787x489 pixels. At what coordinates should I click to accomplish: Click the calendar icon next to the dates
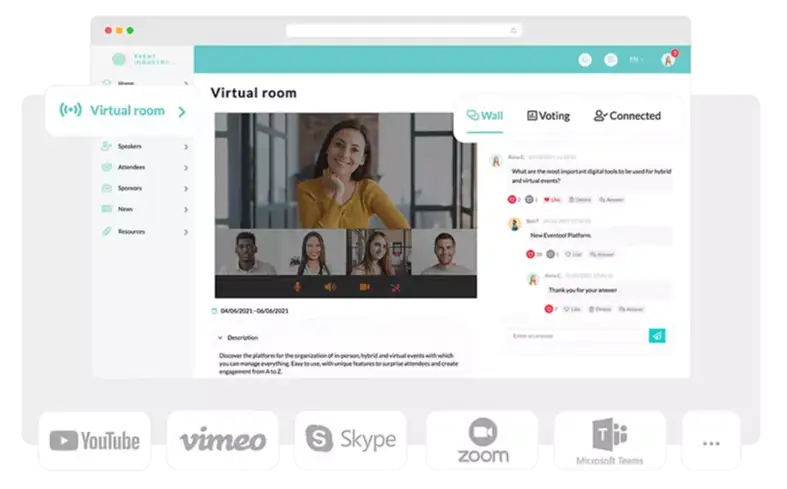point(214,311)
